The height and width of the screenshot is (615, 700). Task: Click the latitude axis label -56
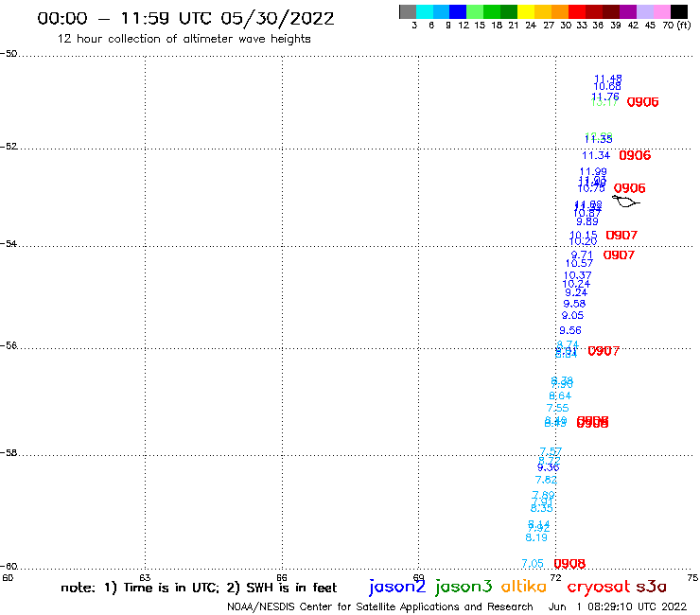click(x=9, y=345)
